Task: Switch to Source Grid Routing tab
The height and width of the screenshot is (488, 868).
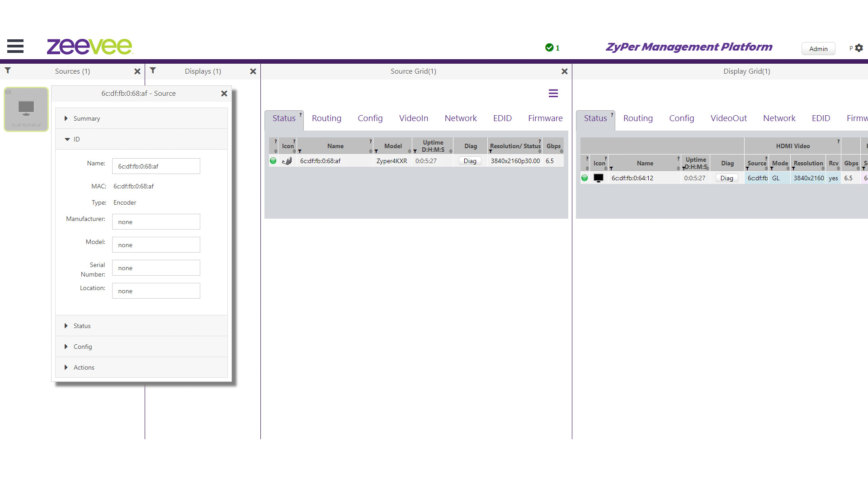Action: tap(326, 118)
